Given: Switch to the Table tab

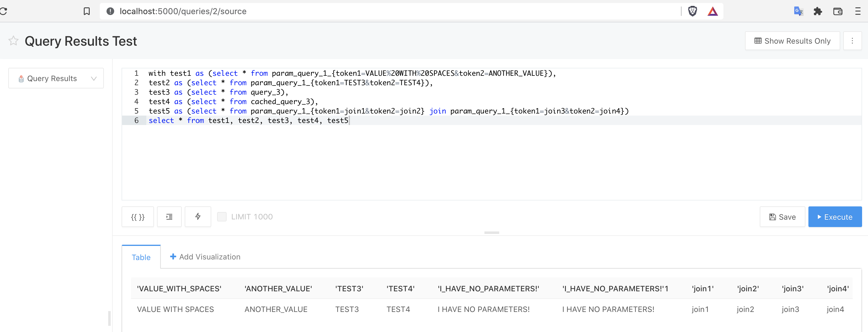Looking at the screenshot, I should (x=141, y=257).
